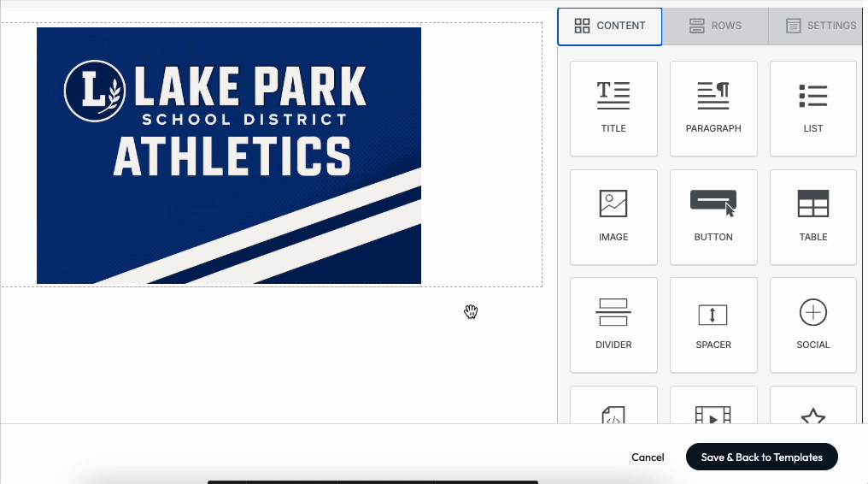Click empty row space right of banner
Screen dimensions: 868x484
481,156
